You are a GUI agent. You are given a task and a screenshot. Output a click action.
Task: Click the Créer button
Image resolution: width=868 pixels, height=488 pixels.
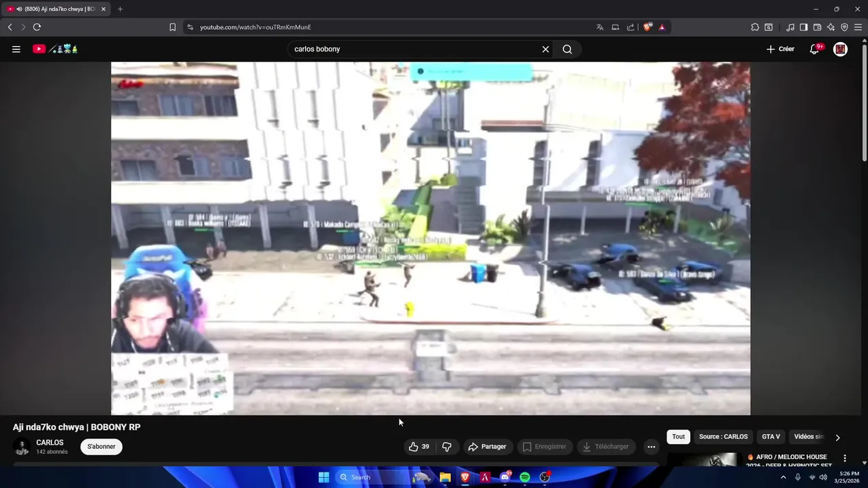[780, 49]
